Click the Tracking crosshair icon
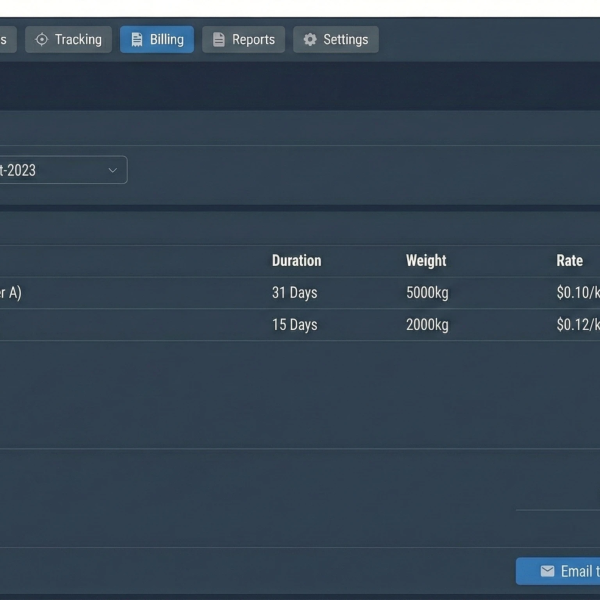Image resolution: width=600 pixels, height=600 pixels. [42, 40]
